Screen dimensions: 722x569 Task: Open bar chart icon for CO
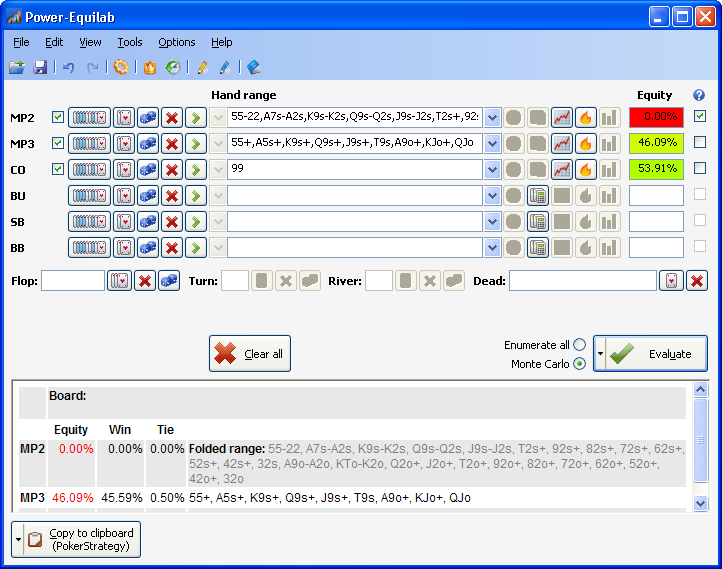[x=609, y=170]
